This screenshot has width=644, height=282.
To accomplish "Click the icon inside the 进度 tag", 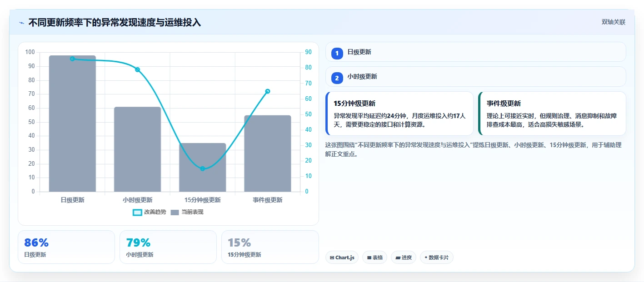I will click(398, 258).
